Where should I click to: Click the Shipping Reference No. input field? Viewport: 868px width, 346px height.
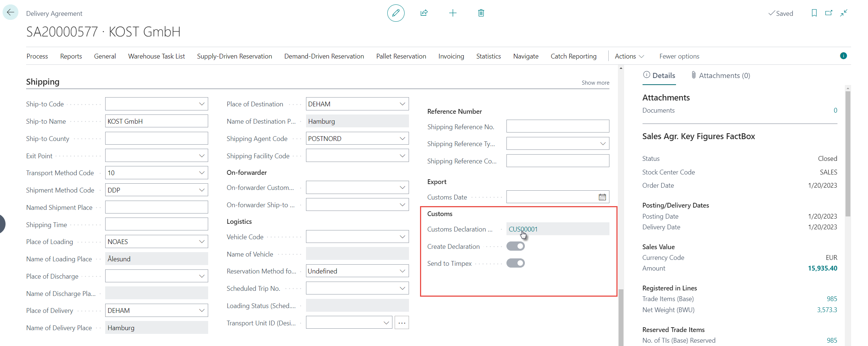coord(557,126)
